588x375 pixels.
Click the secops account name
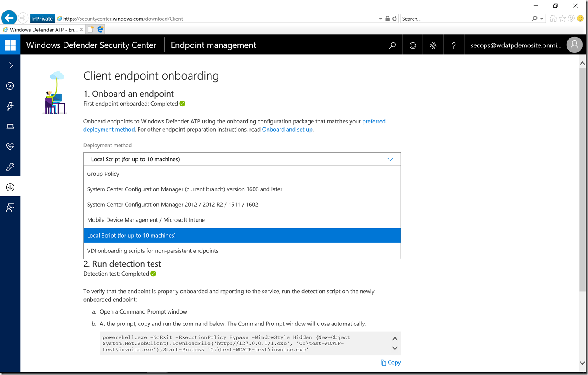pyautogui.click(x=516, y=45)
